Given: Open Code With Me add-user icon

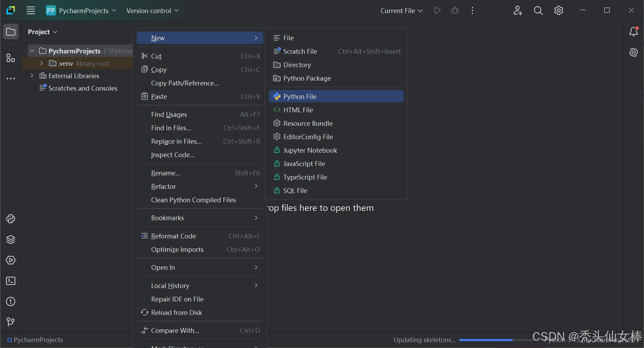Looking at the screenshot, I should click(518, 10).
